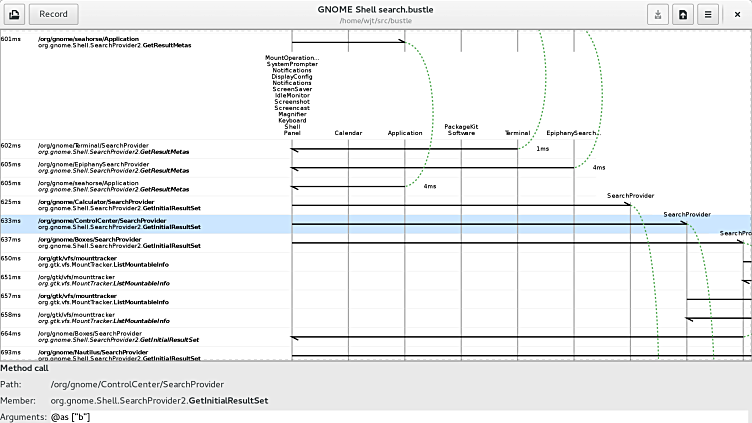Click the open file icon in header bar
Screen dimensions: 752x423
click(x=14, y=14)
